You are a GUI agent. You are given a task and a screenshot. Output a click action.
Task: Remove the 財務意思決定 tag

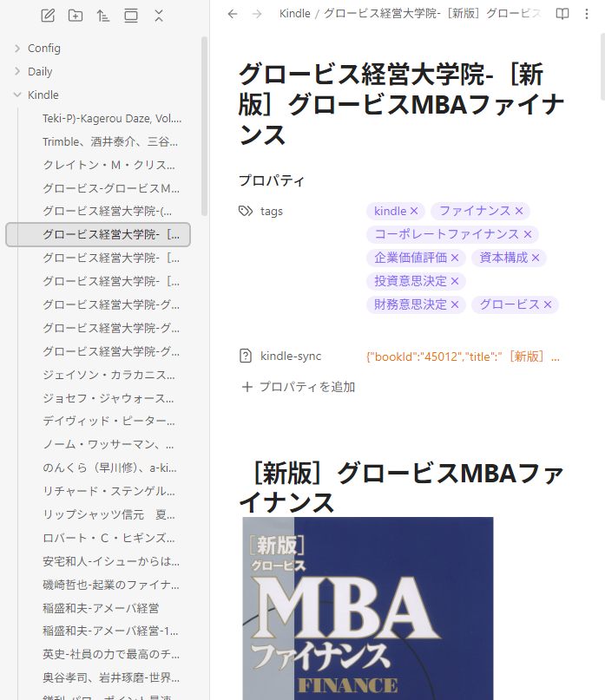(455, 304)
